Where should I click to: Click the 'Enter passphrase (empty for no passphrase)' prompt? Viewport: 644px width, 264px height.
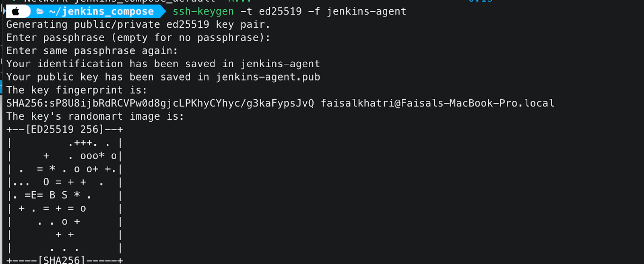(x=138, y=38)
